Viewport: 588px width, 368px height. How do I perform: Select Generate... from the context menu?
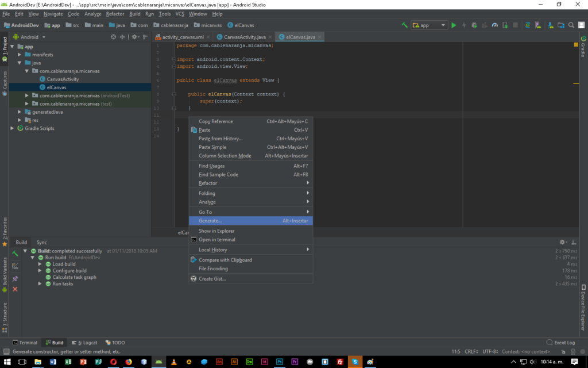point(210,221)
